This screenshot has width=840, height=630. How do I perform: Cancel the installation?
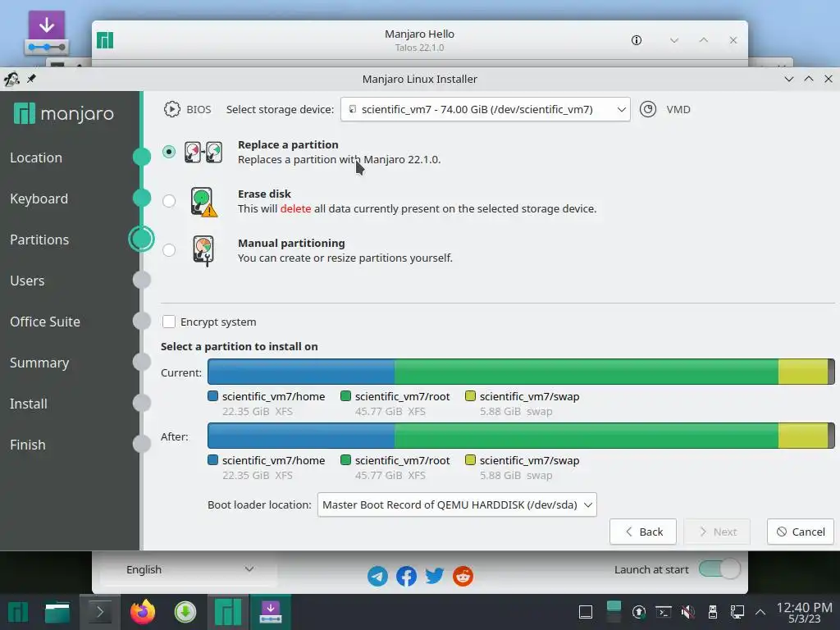(x=801, y=532)
